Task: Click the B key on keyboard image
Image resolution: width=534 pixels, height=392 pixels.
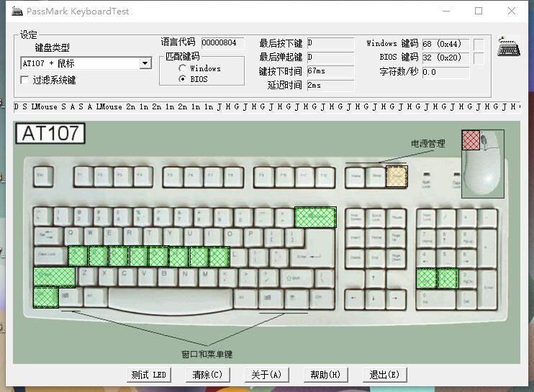Action: pos(166,276)
